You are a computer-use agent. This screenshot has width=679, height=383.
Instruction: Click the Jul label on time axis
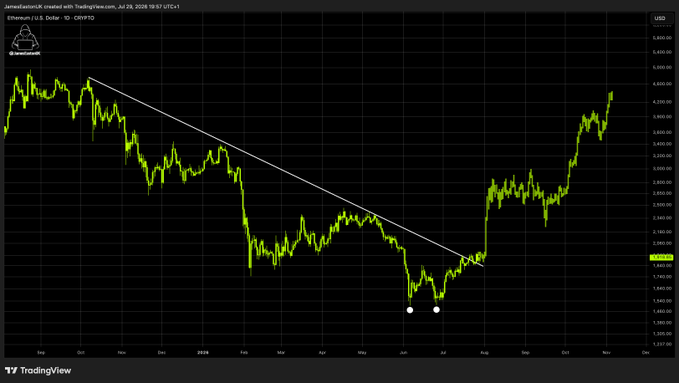[443, 353]
